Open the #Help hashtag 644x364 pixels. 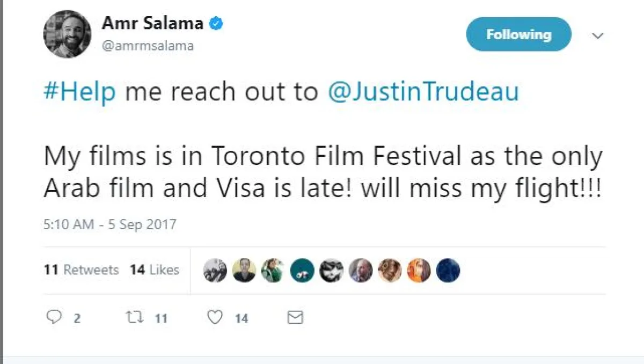(79, 92)
